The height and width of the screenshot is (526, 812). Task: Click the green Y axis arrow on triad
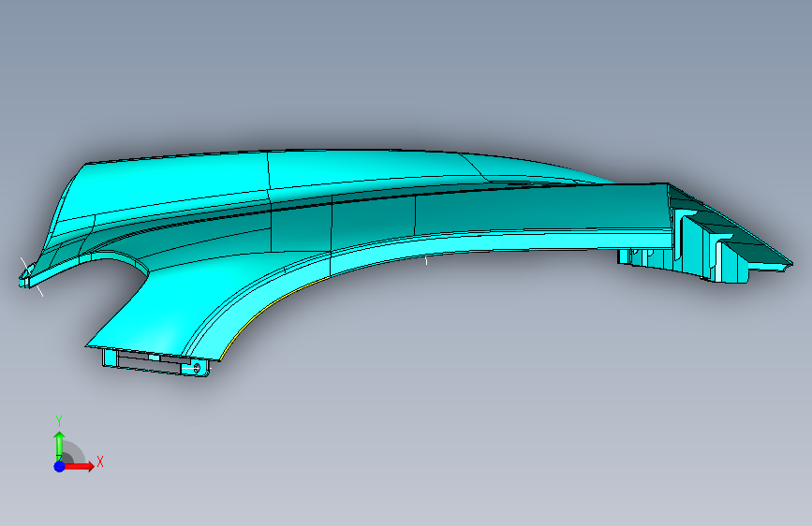[x=60, y=446]
